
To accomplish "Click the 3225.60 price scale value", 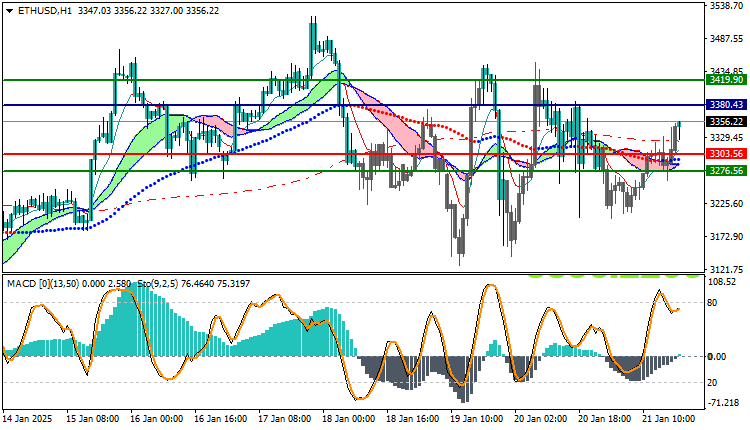I will [x=726, y=204].
